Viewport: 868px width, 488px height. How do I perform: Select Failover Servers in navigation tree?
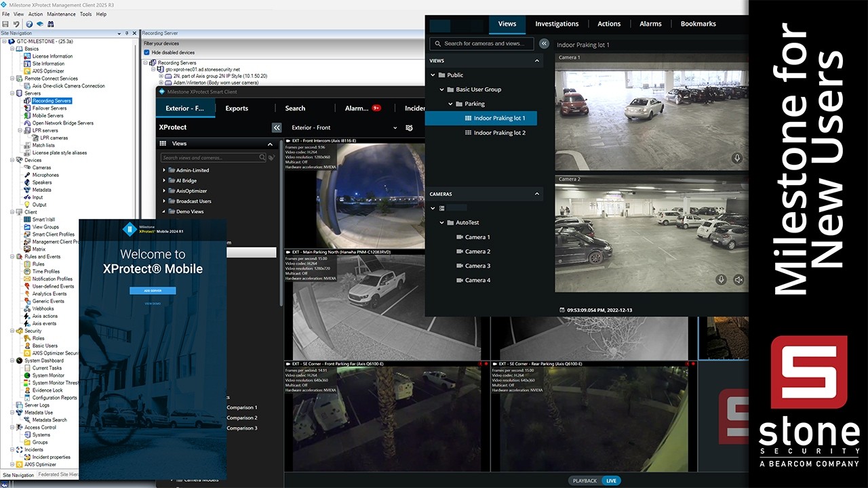pyautogui.click(x=50, y=108)
